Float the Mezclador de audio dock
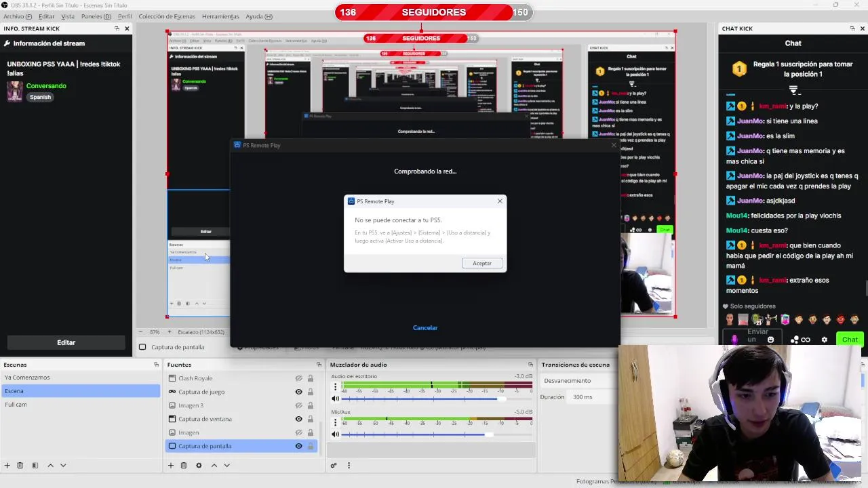The image size is (868, 488). pos(530,365)
